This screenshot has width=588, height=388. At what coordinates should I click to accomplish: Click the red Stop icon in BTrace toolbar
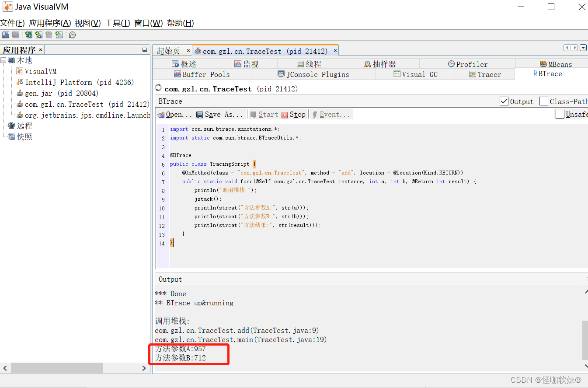pos(285,115)
